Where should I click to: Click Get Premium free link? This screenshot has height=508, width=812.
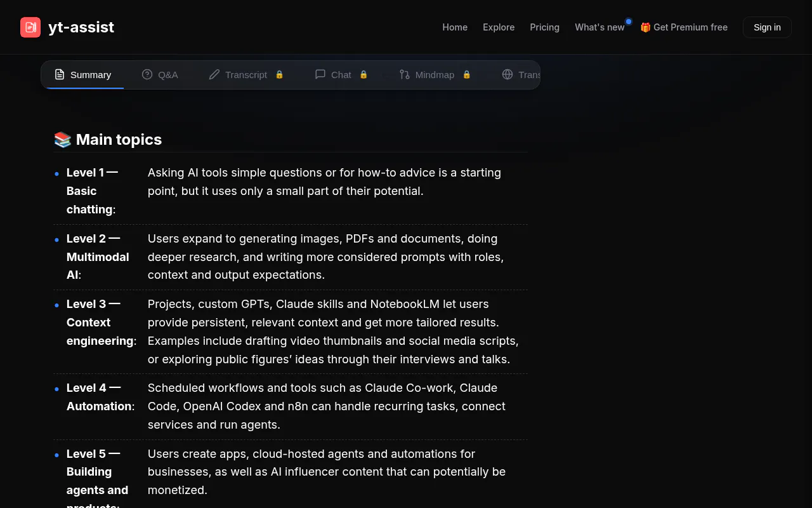click(x=684, y=27)
